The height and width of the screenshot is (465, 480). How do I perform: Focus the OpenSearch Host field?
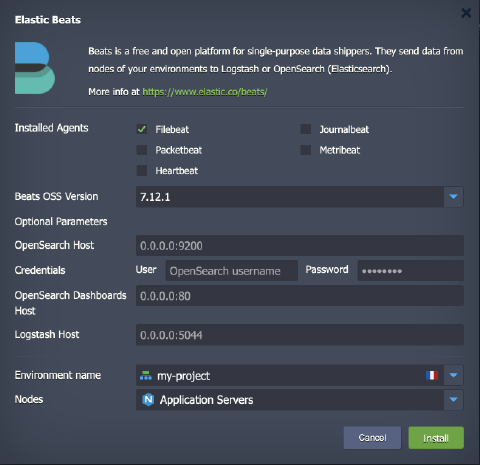point(300,246)
